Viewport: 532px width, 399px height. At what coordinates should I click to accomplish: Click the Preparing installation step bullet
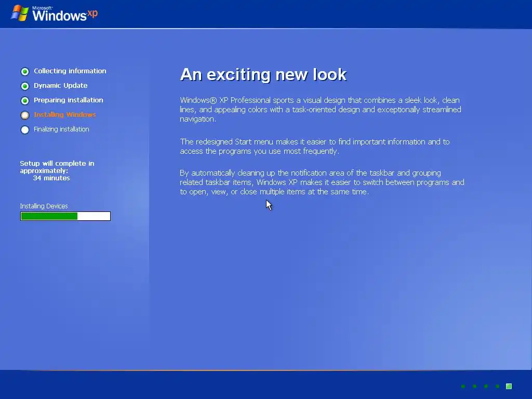pos(25,100)
